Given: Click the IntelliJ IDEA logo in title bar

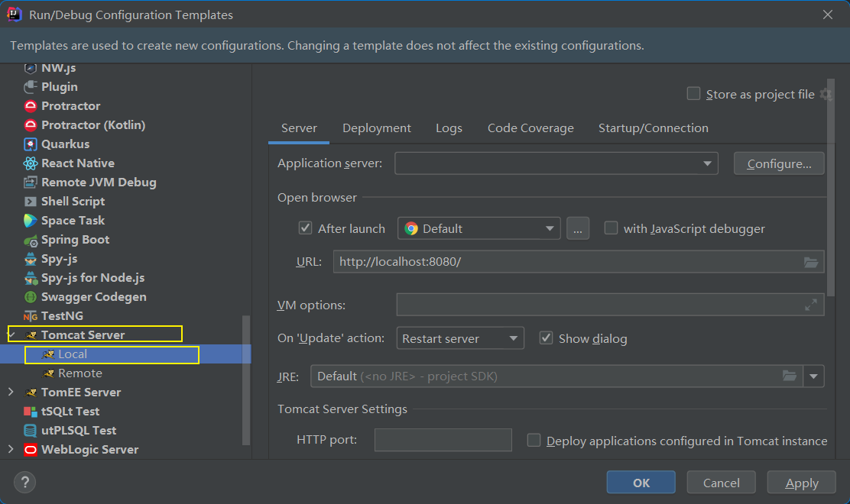Looking at the screenshot, I should (14, 15).
